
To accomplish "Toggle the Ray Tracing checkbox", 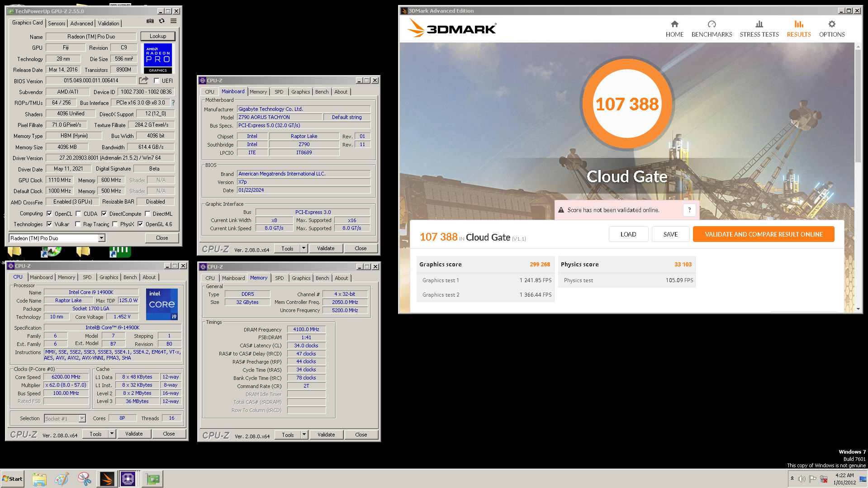I will (x=78, y=224).
